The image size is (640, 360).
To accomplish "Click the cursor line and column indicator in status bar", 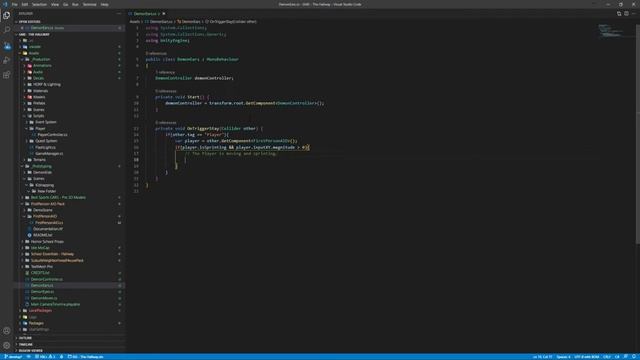I will click(542, 357).
